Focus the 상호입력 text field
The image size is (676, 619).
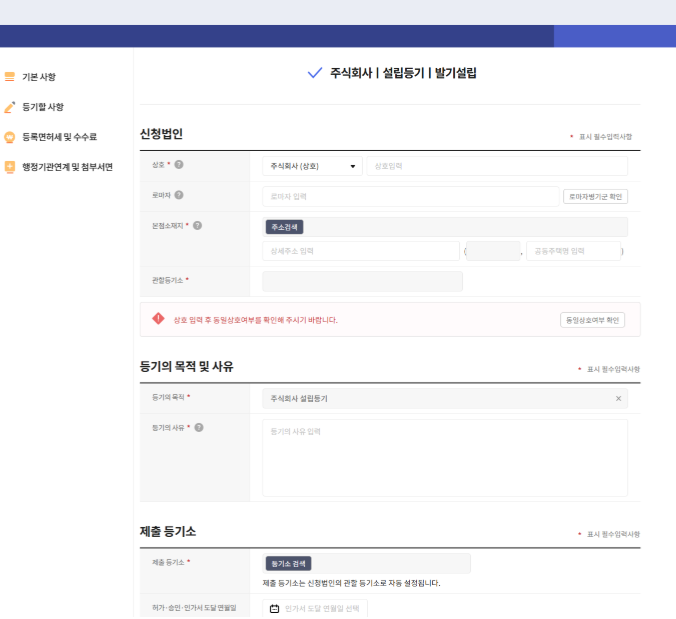(x=497, y=166)
